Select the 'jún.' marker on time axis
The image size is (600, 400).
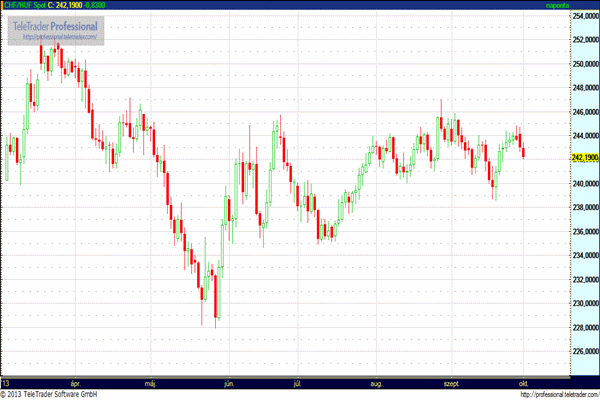228,382
